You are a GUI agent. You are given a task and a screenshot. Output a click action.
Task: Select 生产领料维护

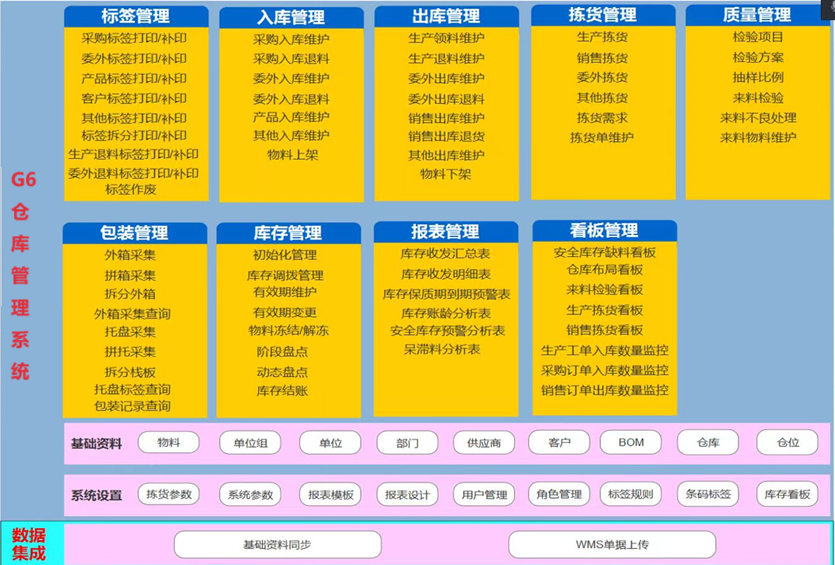click(x=446, y=38)
